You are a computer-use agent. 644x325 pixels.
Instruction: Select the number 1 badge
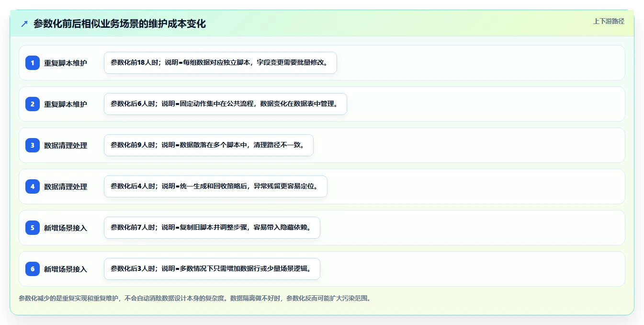pos(33,63)
